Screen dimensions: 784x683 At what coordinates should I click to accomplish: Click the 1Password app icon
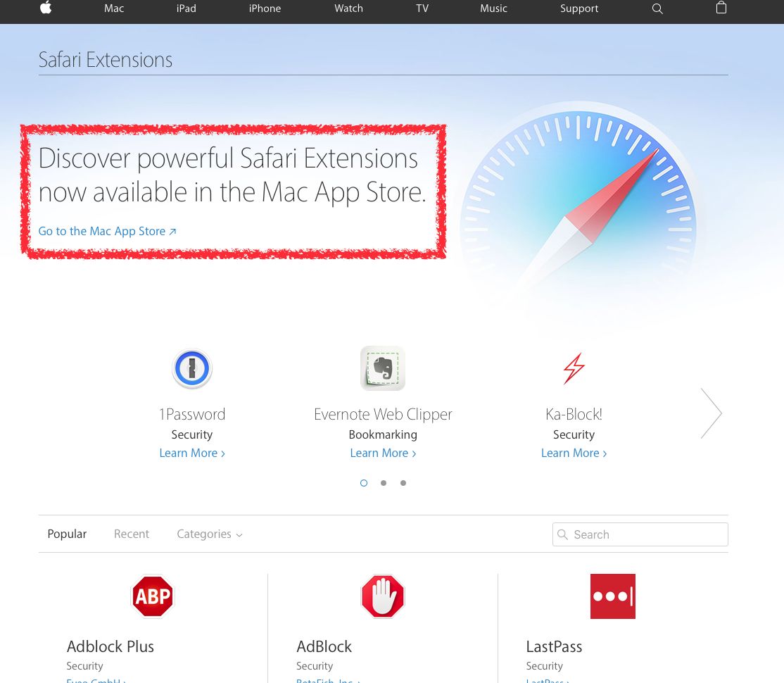(192, 368)
